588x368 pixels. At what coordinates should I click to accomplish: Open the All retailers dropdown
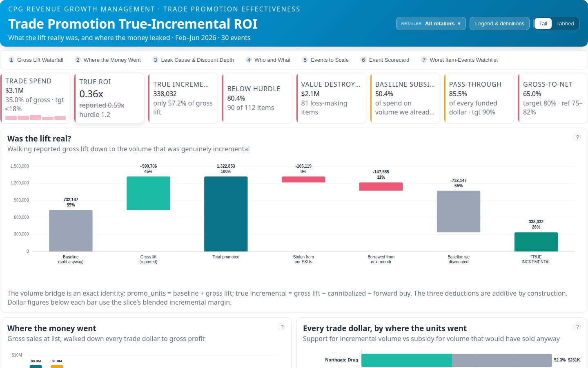click(x=431, y=24)
